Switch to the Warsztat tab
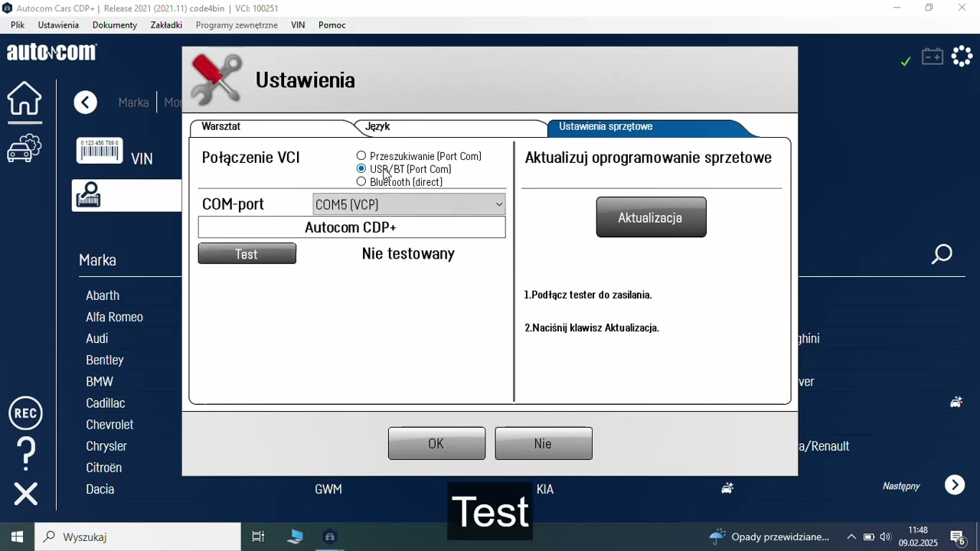Viewport: 980px width, 551px height. [221, 126]
